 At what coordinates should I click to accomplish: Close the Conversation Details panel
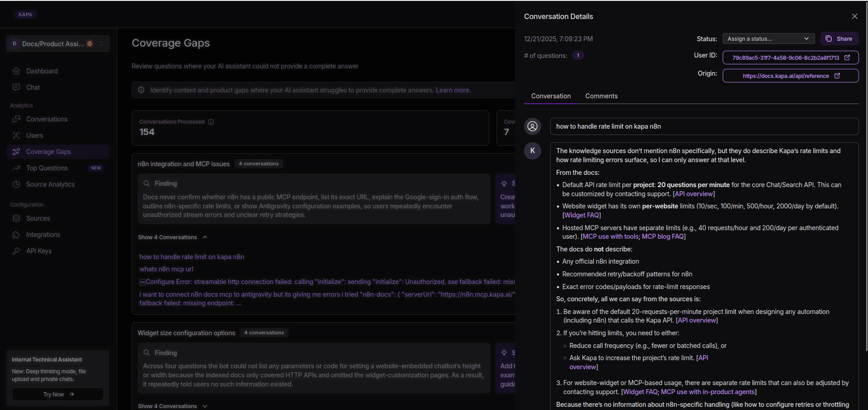[854, 16]
